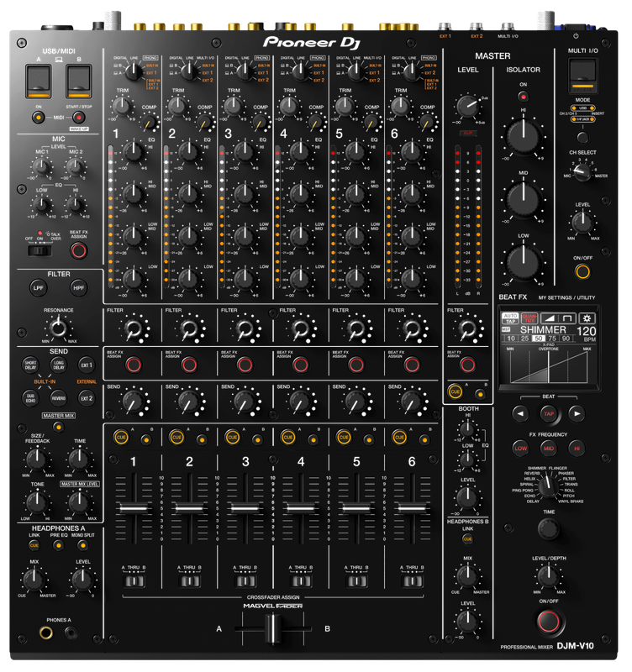Toggle Headphones A PRE EQ button
This screenshot has height=672, width=632.
coord(58,545)
